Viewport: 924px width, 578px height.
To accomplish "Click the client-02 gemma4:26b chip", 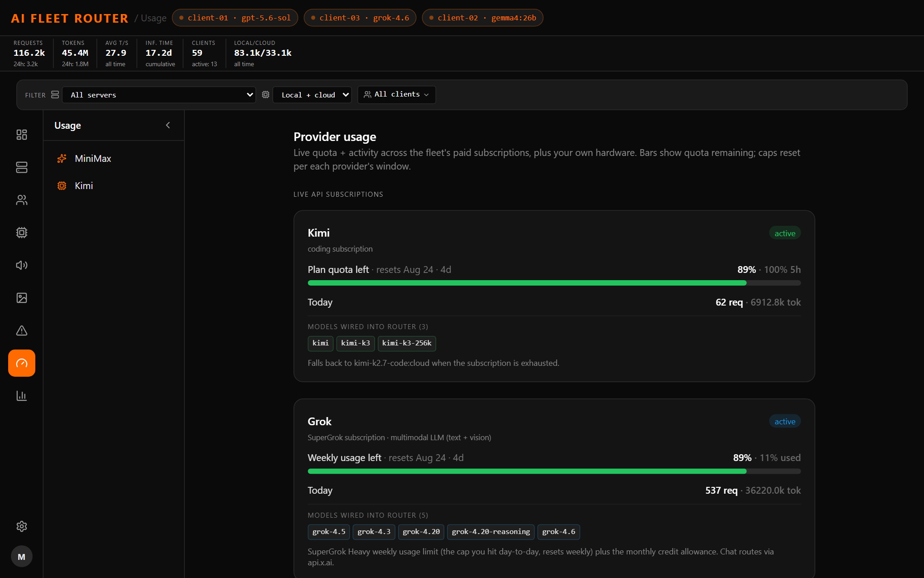I will click(x=483, y=18).
